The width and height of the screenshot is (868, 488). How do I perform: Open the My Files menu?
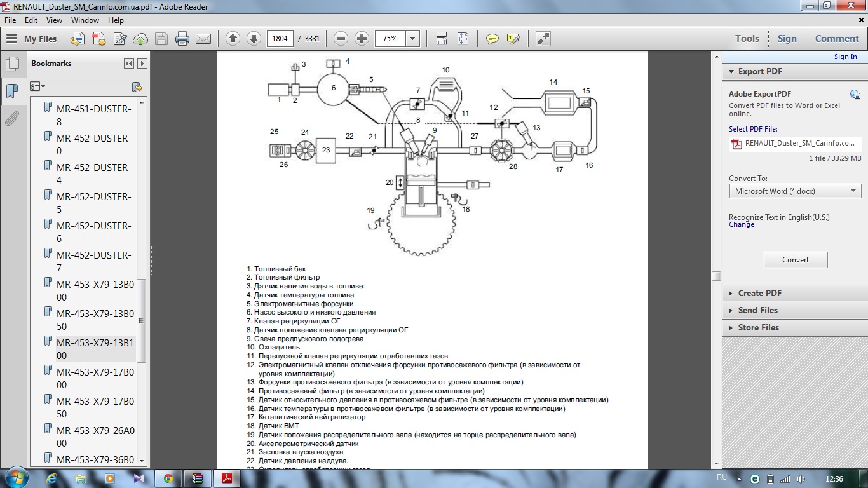point(32,39)
